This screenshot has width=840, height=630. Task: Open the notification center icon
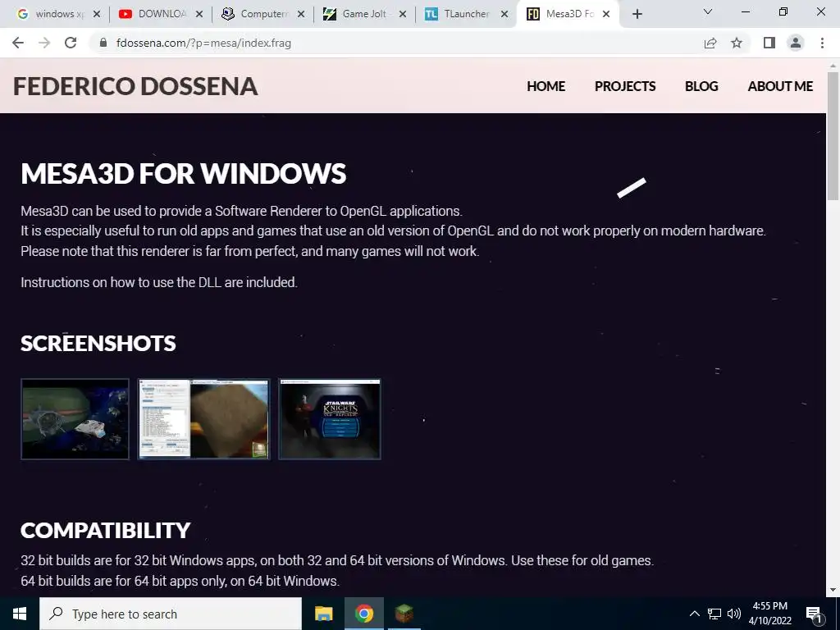pos(815,614)
